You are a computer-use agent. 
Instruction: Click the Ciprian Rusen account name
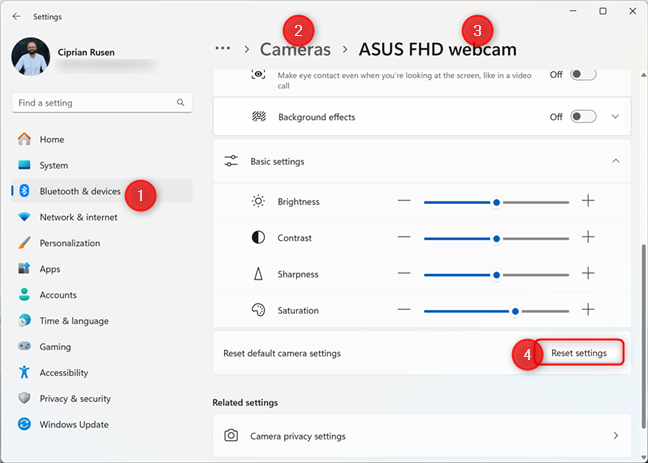pyautogui.click(x=86, y=52)
